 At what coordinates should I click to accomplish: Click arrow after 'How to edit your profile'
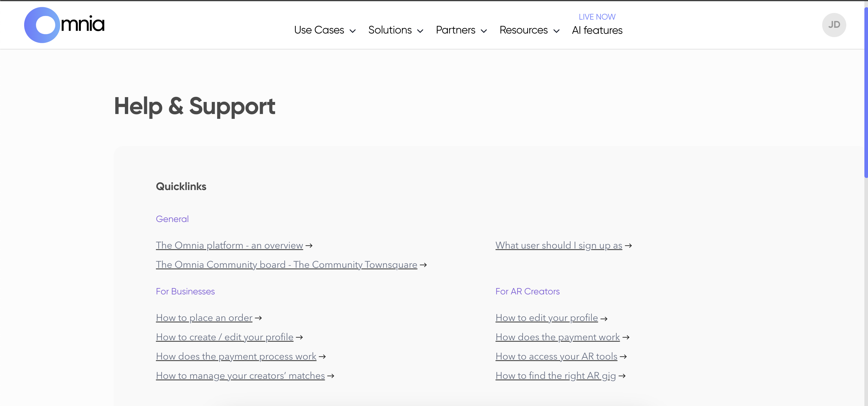604,319
